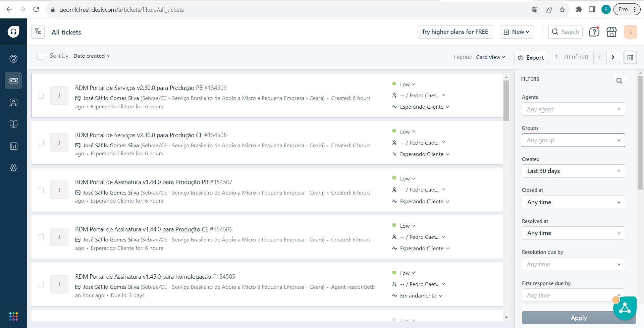Open the help question mark icon

[x=594, y=32]
